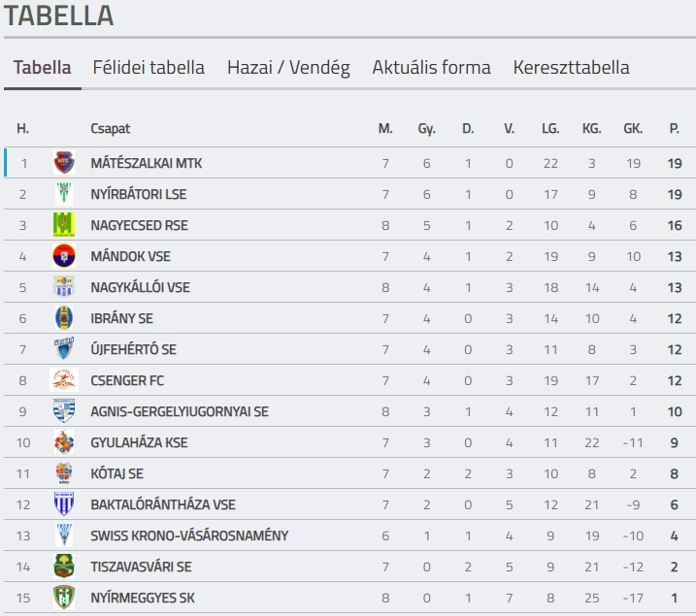Click the Csenger FC team logo

pyautogui.click(x=64, y=380)
